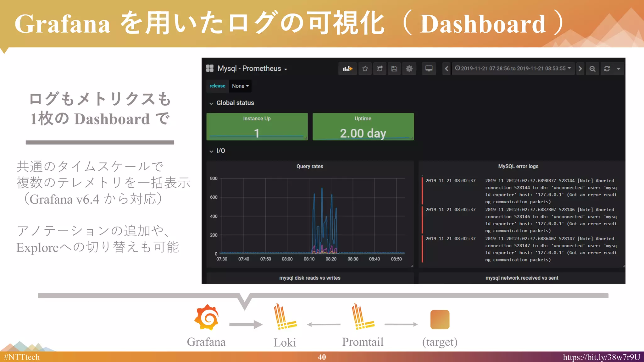
Task: Refresh the dashboard
Action: (x=607, y=69)
